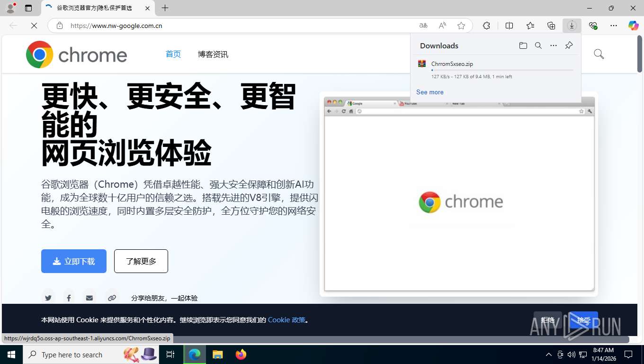
Task: Launch Firefox from the taskbar
Action: click(241, 355)
